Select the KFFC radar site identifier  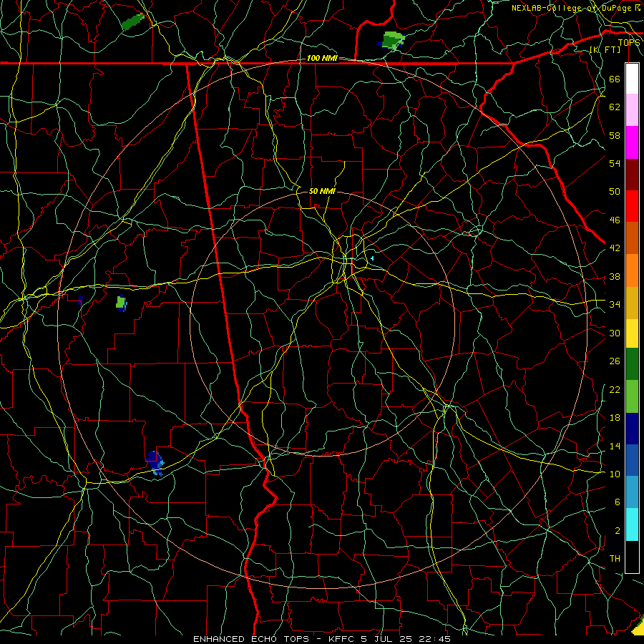[x=343, y=639]
